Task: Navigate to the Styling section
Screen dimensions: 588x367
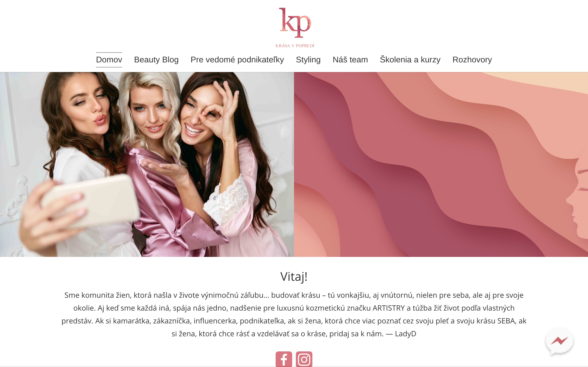Action: (308, 60)
